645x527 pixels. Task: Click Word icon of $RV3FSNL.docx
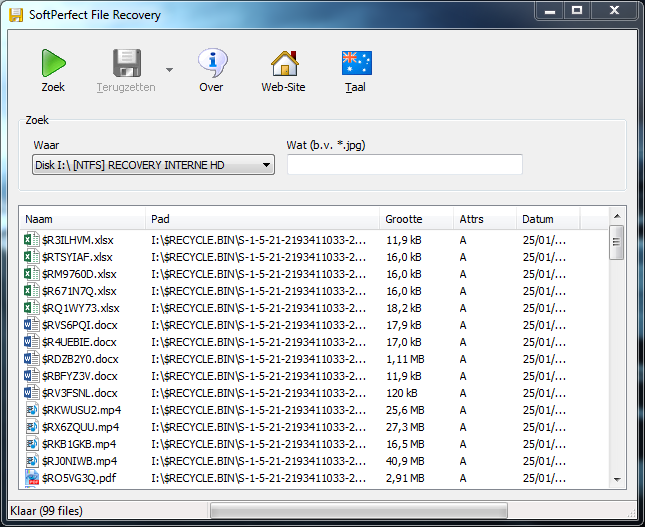click(32, 393)
